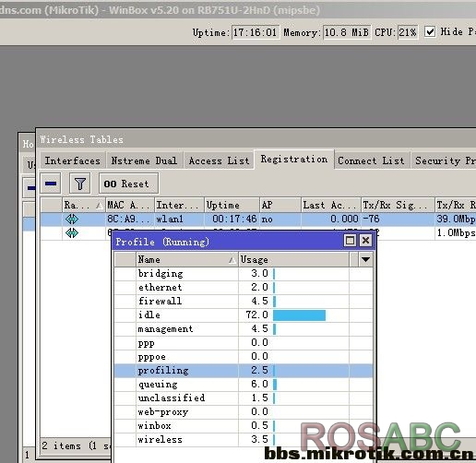
Task: Open the Nstreme Dual tab
Action: point(144,160)
